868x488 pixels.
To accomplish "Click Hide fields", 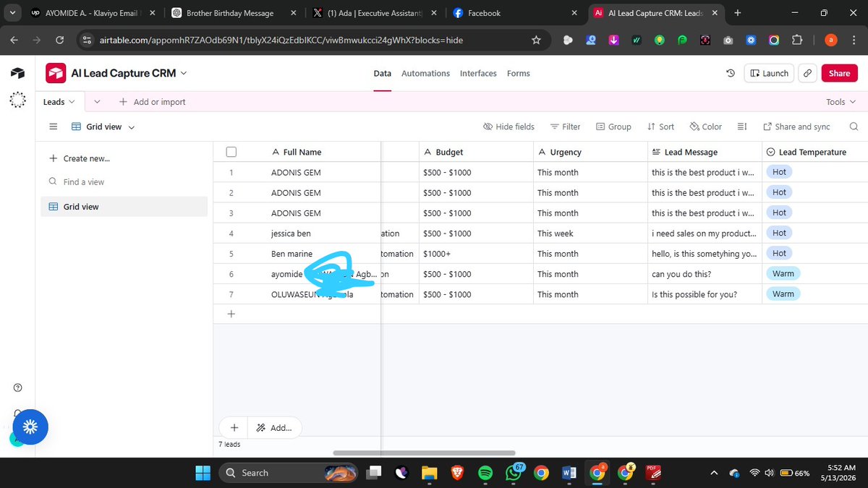I will tap(509, 127).
